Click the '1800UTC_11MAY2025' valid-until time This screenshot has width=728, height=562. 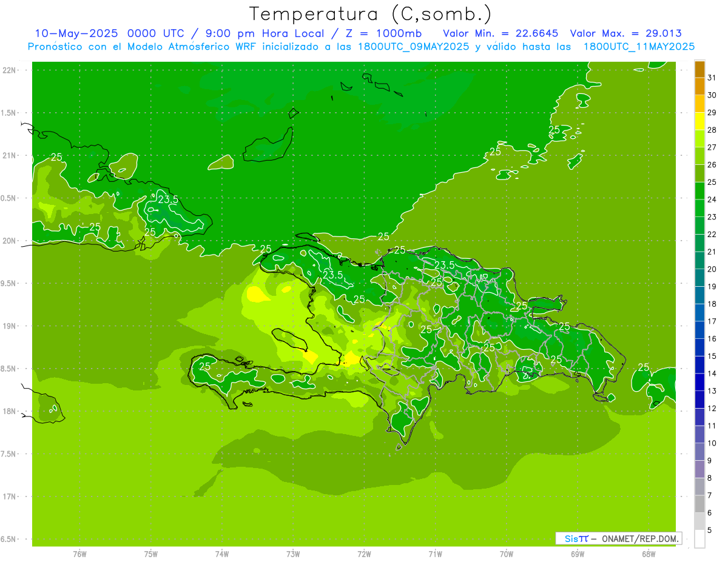point(639,46)
